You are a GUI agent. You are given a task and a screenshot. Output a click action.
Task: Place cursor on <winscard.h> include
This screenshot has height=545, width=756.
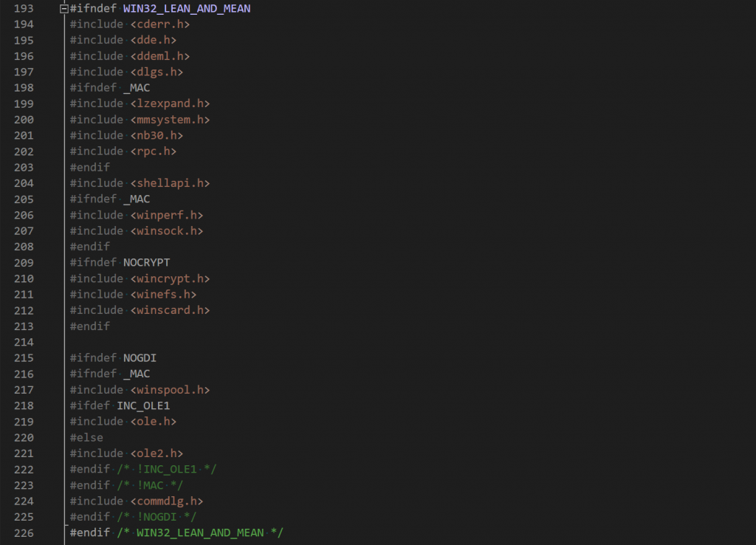[x=170, y=310]
